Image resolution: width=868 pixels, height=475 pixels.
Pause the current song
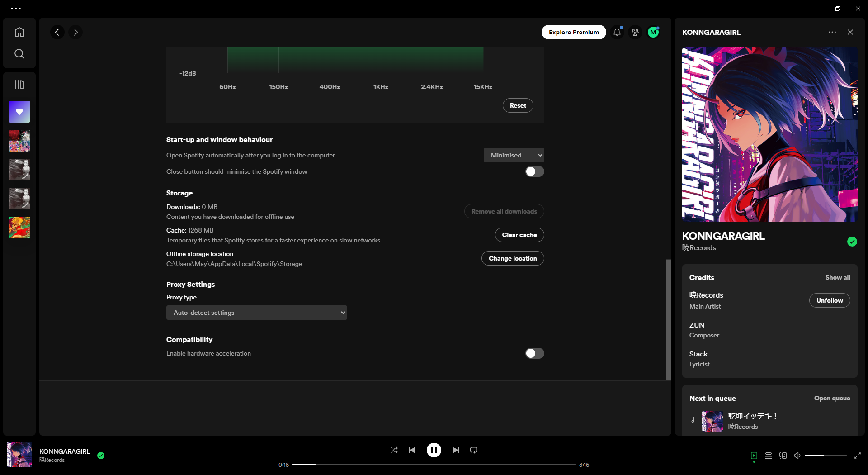[x=434, y=450]
